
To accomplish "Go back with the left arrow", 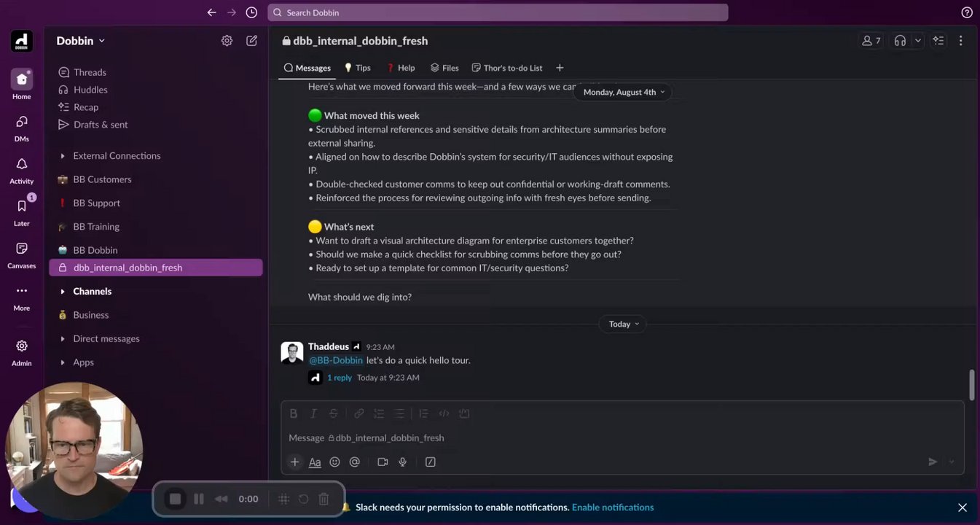I will (211, 12).
